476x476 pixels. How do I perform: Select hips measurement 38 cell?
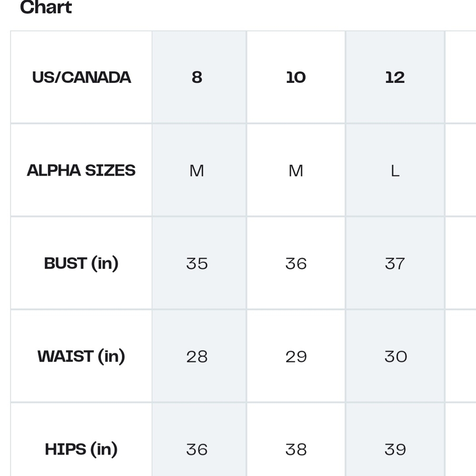pos(296,449)
